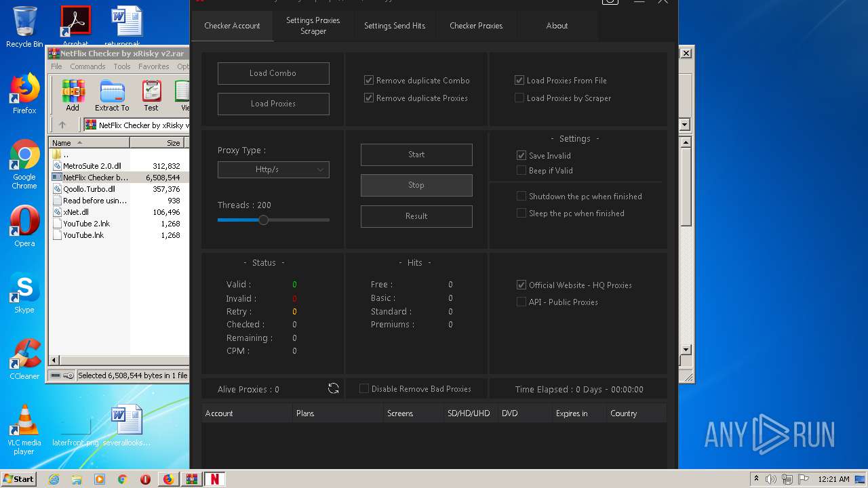This screenshot has height=488, width=868.
Task: Click the Chrome icon in the taskbar
Action: tap(122, 479)
